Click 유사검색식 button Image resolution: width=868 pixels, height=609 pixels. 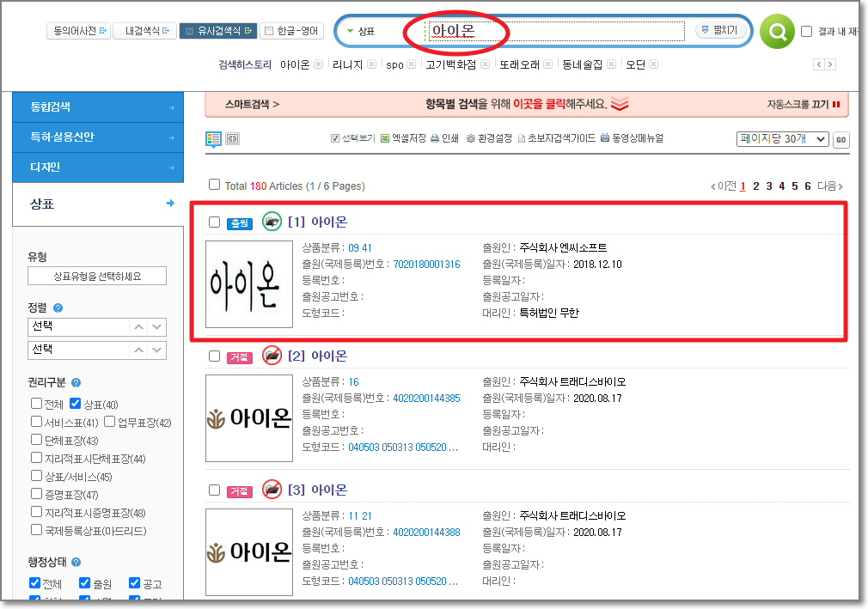click(218, 31)
